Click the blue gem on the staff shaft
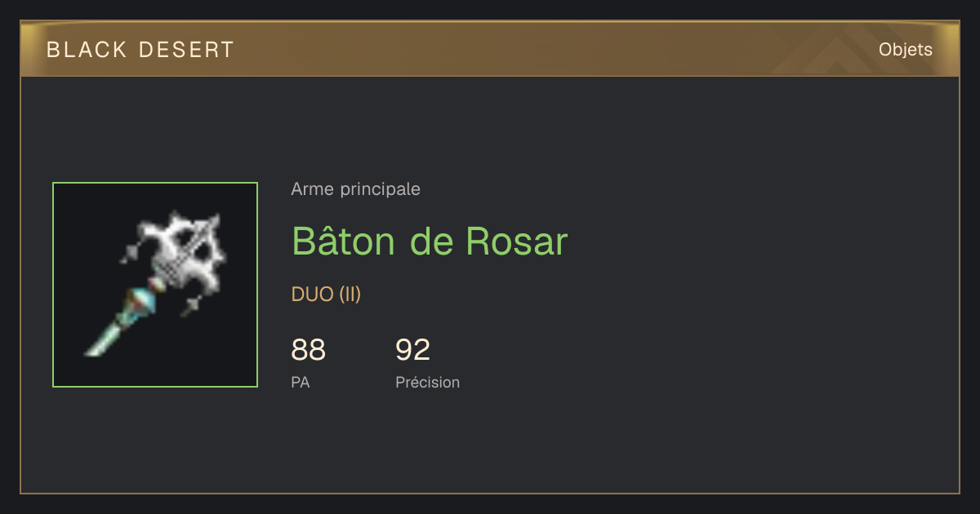This screenshot has width=980, height=514. click(142, 297)
